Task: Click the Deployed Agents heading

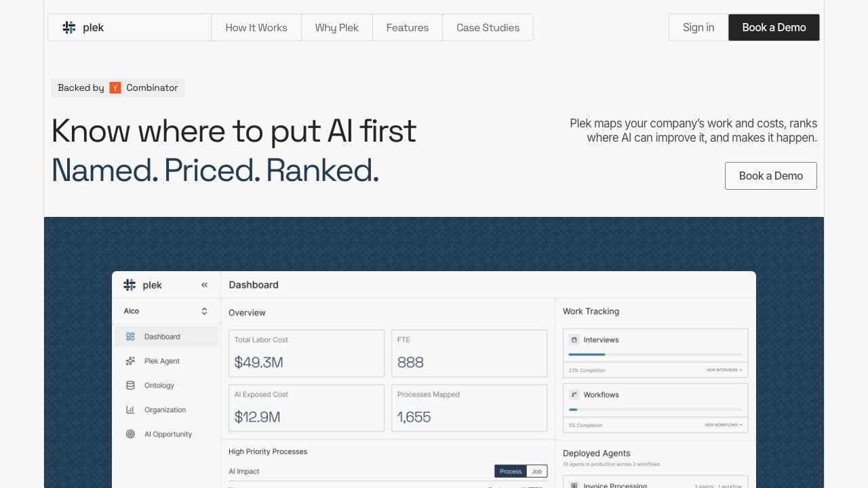Action: pos(596,453)
